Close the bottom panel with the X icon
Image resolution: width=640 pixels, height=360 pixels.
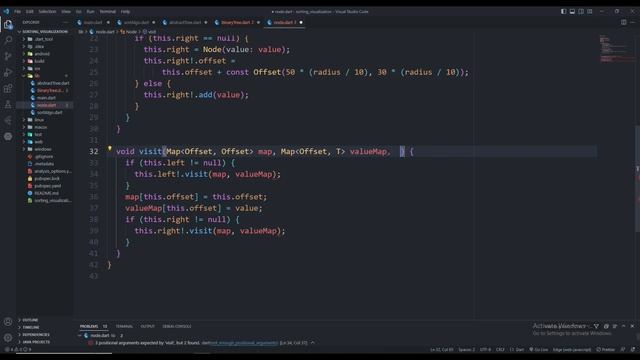pos(632,326)
